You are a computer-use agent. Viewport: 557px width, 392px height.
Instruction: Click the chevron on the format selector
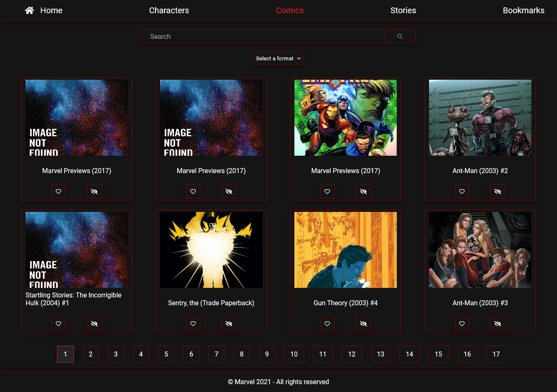pos(299,58)
